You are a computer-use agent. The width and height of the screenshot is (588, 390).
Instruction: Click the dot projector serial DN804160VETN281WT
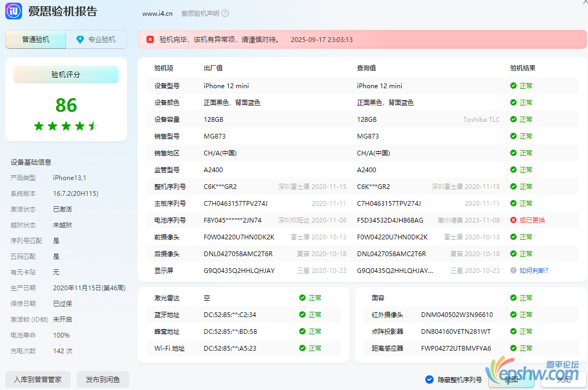click(x=456, y=332)
